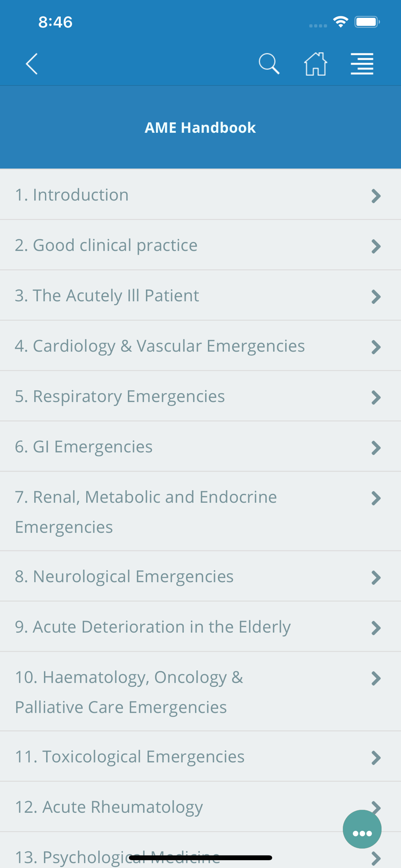Open Good clinical practice chapter
The height and width of the screenshot is (868, 401).
click(x=200, y=245)
